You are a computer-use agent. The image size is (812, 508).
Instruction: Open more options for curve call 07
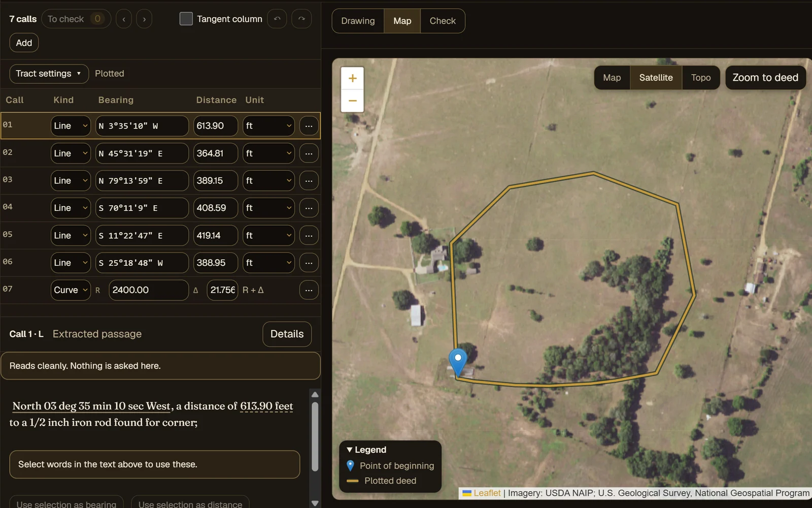(309, 290)
